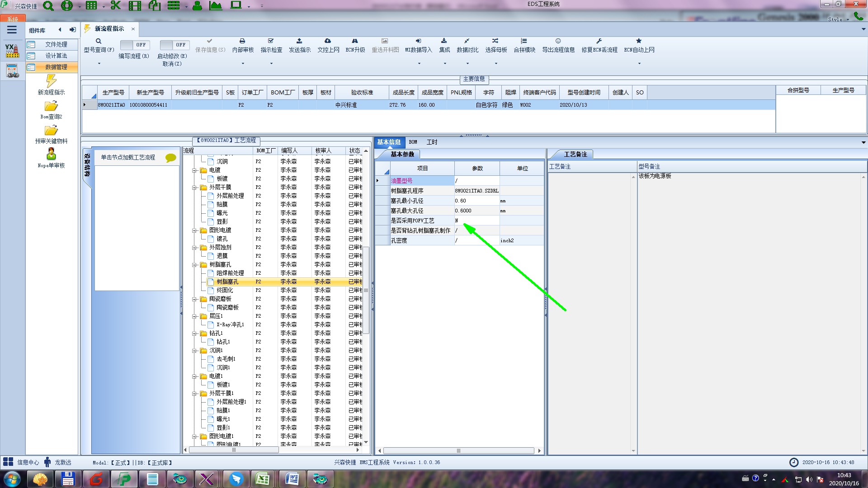Click the process tree horizontal scrollbar
Screen dimensions: 868x488
(x=234, y=450)
